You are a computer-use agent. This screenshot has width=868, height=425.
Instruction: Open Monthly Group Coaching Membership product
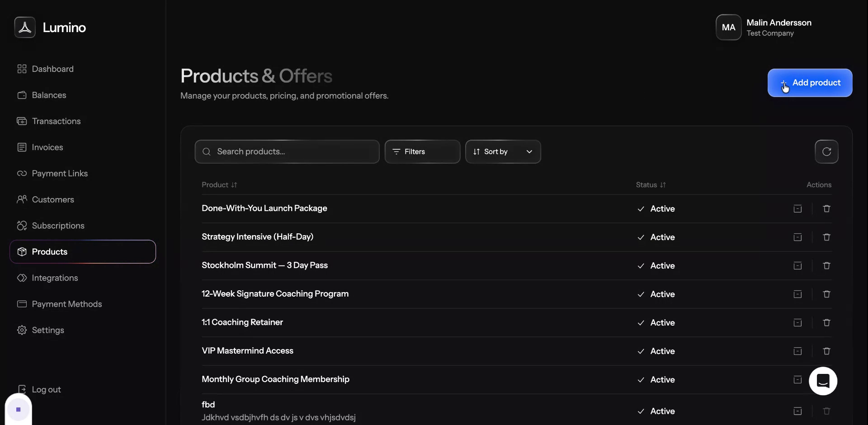point(275,379)
